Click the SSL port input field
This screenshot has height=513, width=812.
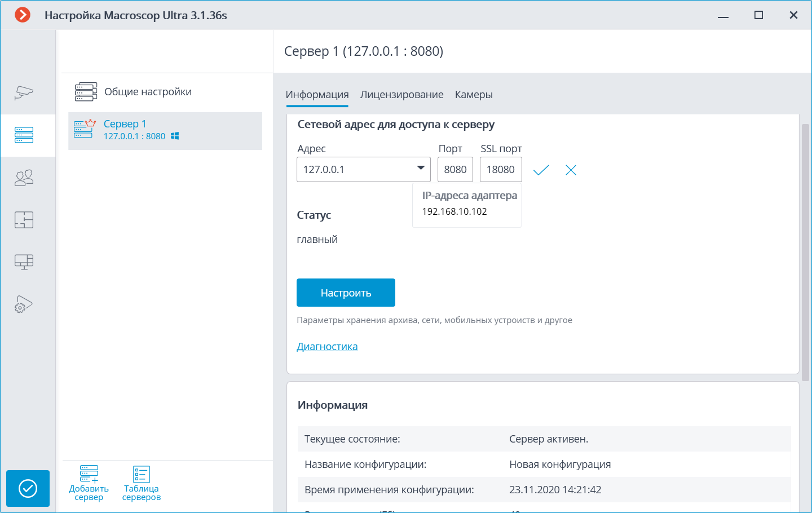[501, 170]
